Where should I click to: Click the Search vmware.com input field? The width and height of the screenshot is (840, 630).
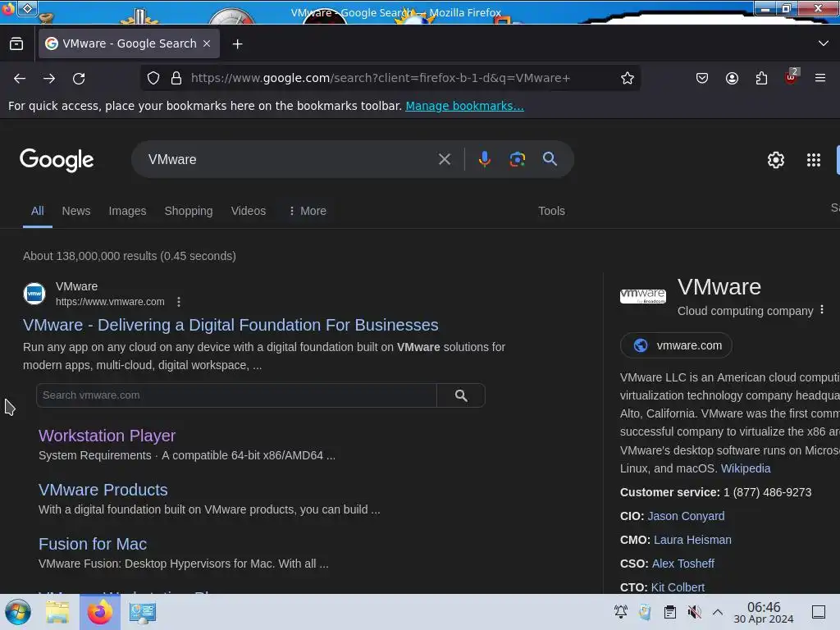(x=236, y=395)
